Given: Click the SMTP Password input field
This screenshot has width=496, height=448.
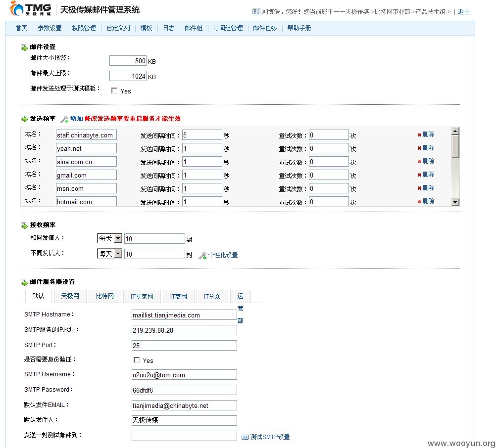Looking at the screenshot, I should [x=184, y=390].
